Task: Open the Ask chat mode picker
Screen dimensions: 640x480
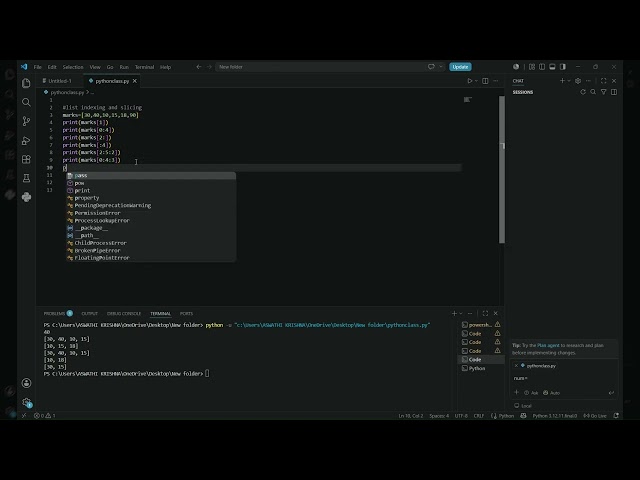Action: click(531, 393)
